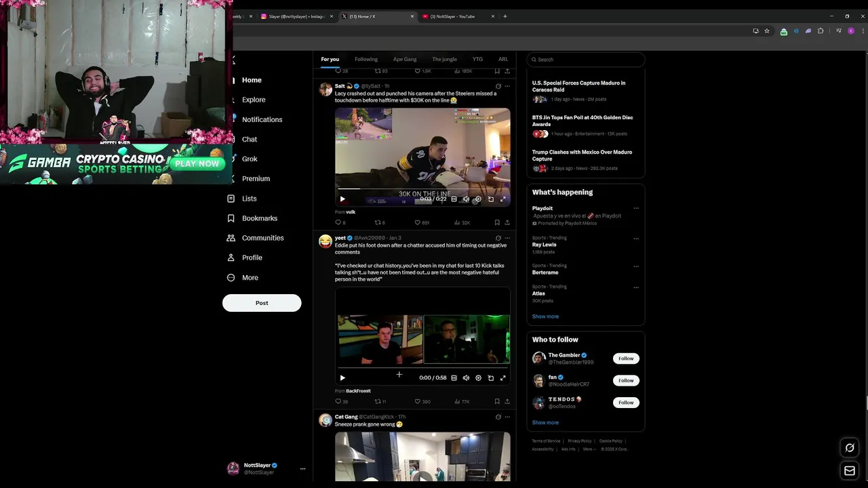Click the Search X input field
This screenshot has height=488, width=868.
click(586, 59)
